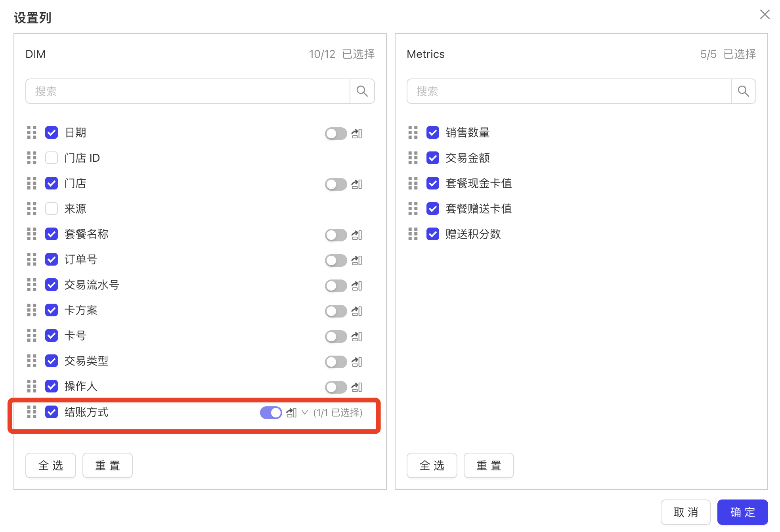Screen dimensions: 780x532
Task: Click the 套餐名称 label text
Action: tap(86, 234)
